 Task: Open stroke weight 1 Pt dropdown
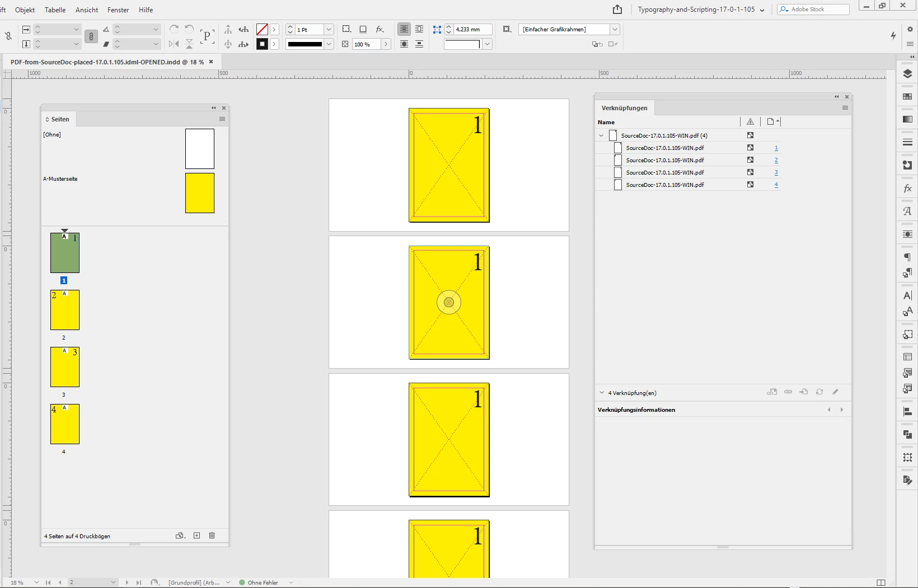coord(329,29)
